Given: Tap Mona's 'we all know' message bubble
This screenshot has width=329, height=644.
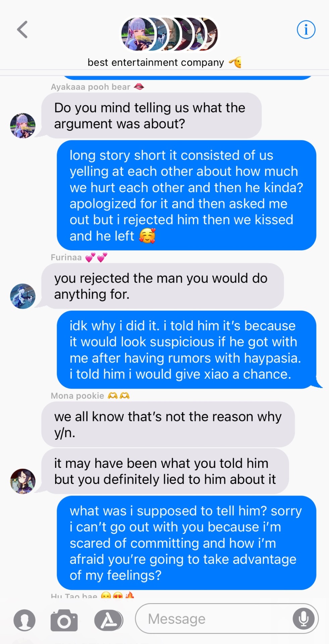Looking at the screenshot, I should coord(168,424).
